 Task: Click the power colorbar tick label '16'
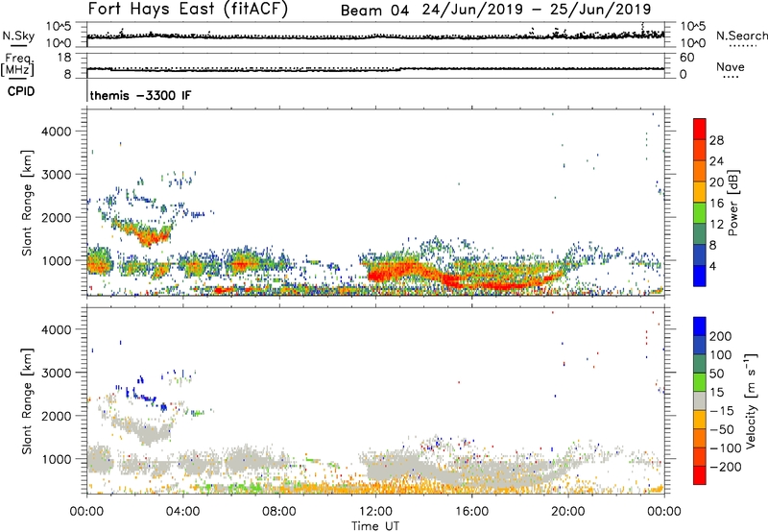[716, 204]
